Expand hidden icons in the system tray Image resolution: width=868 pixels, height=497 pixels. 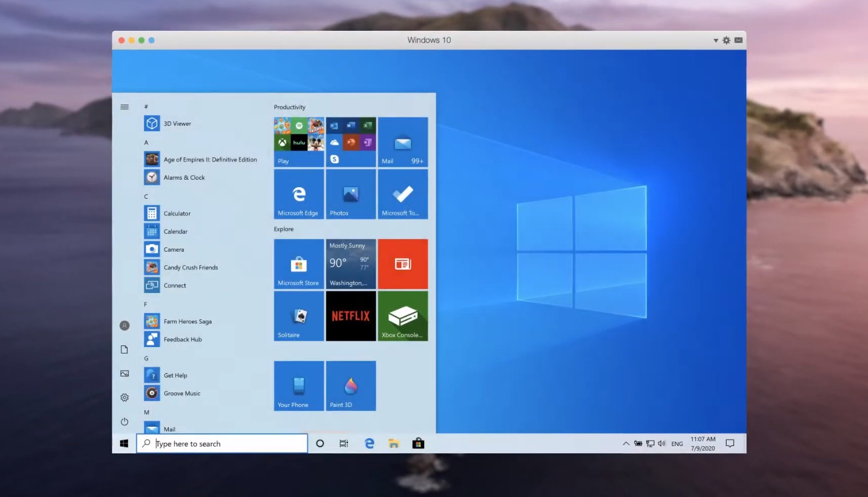pos(625,443)
